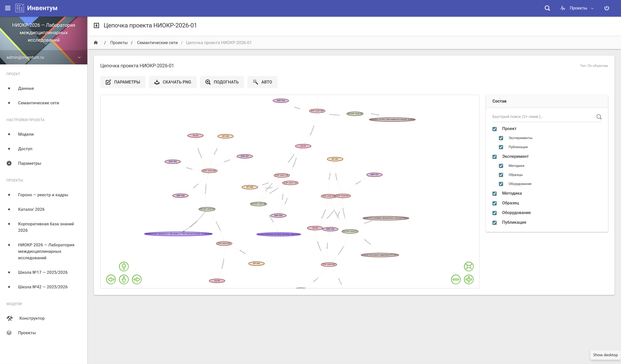
Task: Click the download icon beside page title
Action: tap(96, 26)
